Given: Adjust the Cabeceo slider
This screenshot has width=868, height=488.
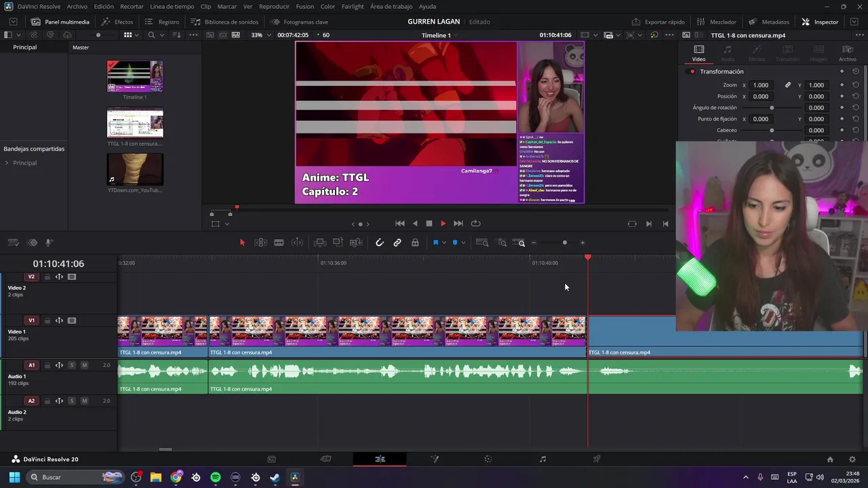Looking at the screenshot, I should [772, 130].
